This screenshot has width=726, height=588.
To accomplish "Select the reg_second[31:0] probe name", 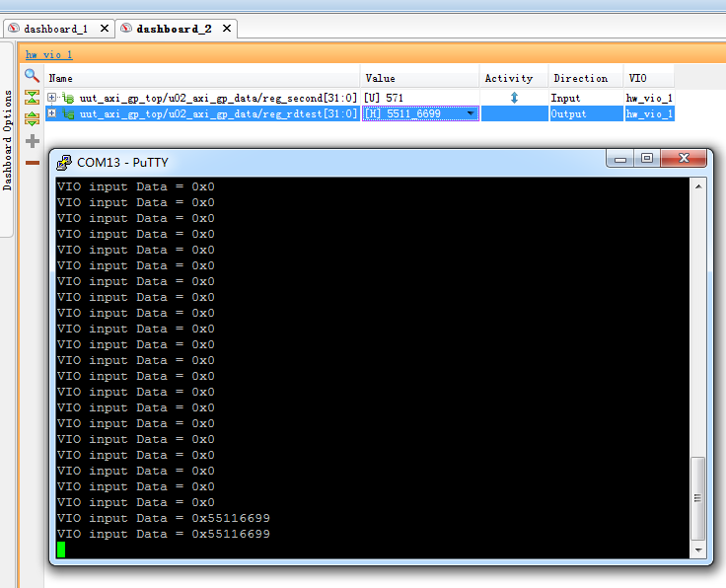I will click(218, 98).
